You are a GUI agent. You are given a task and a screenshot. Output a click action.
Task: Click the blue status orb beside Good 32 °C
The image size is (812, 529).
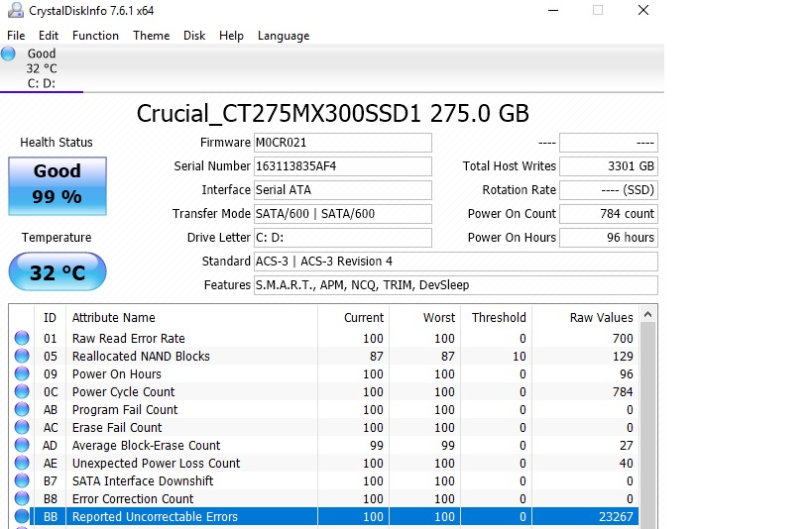[x=8, y=53]
